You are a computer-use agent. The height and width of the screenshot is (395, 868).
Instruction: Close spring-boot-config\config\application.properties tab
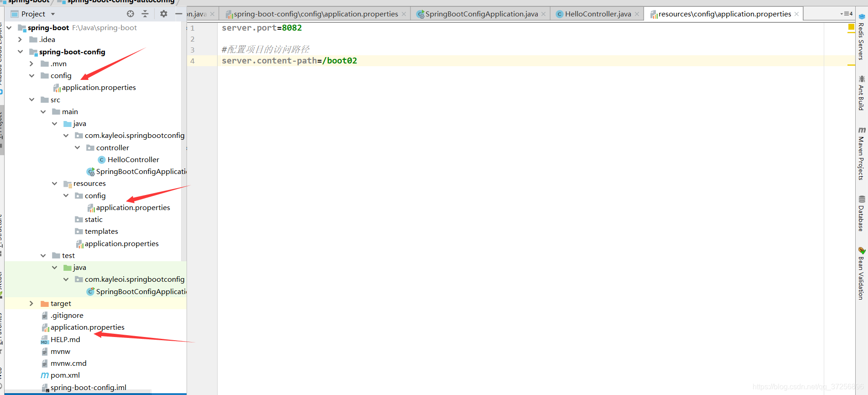[x=404, y=14]
